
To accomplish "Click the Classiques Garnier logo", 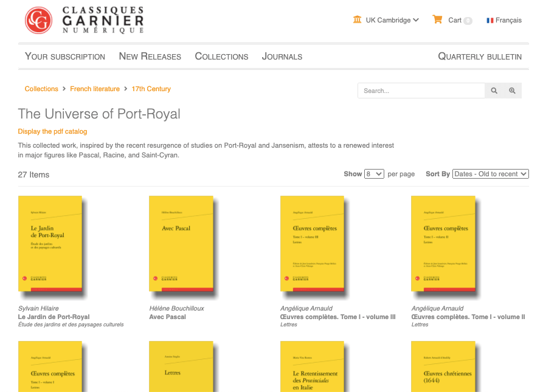I will coord(85,20).
